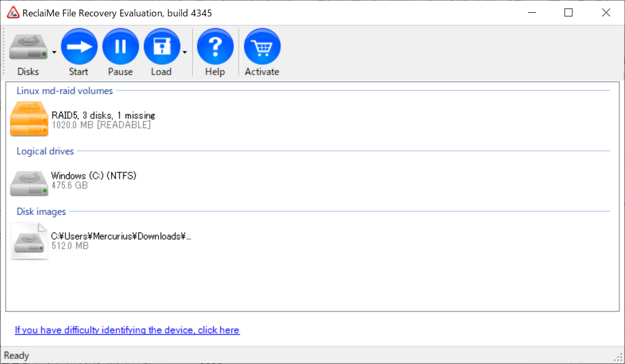Viewport: 625px width, 364px height.
Task: Click the status bar resize grip
Action: click(x=619, y=357)
